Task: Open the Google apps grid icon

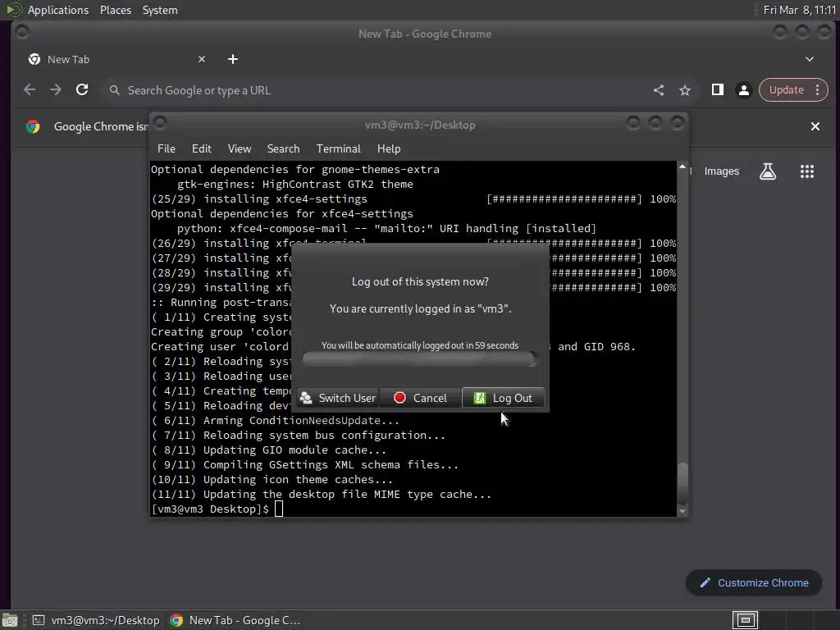Action: 807,171
